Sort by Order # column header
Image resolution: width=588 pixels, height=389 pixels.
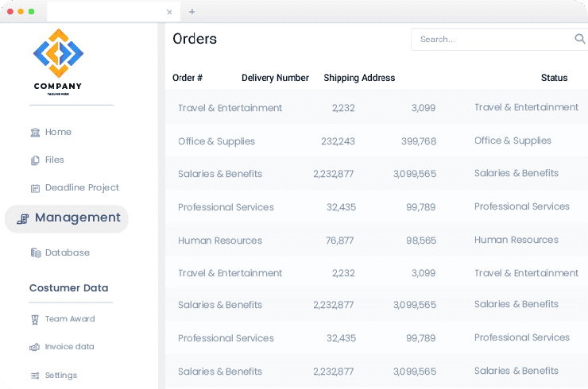pos(188,78)
